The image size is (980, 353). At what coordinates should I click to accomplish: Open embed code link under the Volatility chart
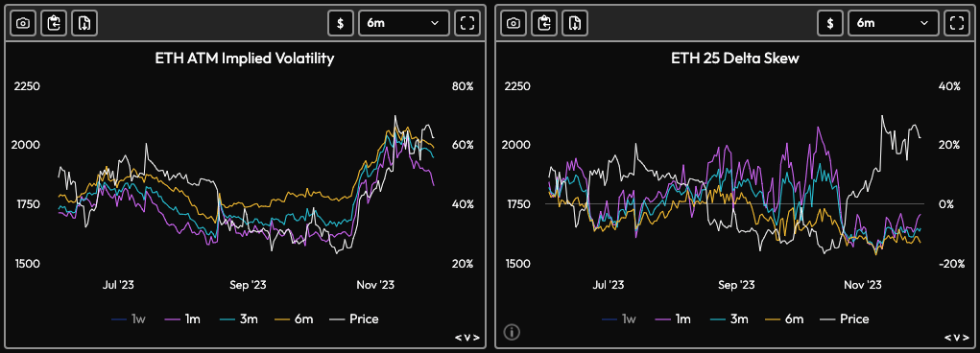(466, 338)
